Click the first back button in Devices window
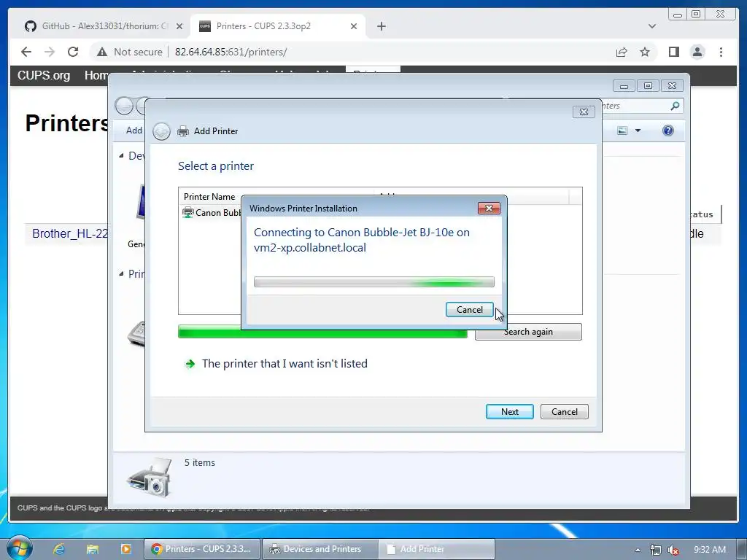Image resolution: width=747 pixels, height=560 pixels. tap(124, 106)
